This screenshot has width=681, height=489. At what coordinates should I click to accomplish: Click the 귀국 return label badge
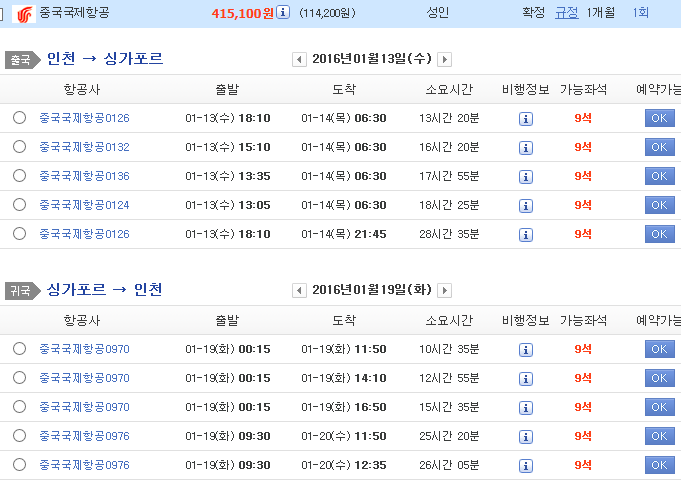click(23, 291)
